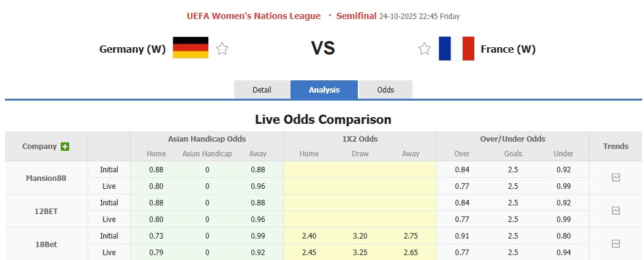The height and width of the screenshot is (260, 644).
Task: Click the France (W) team name
Action: pos(508,49)
